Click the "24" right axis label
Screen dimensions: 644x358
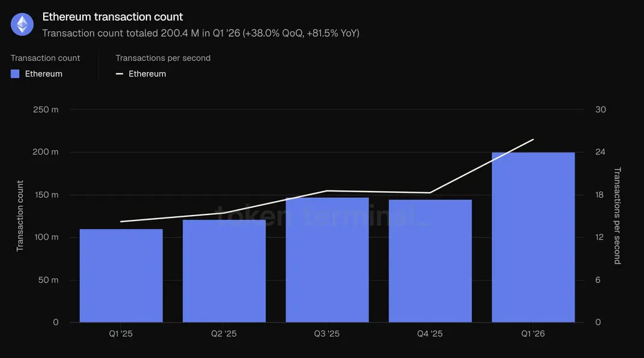tap(600, 152)
